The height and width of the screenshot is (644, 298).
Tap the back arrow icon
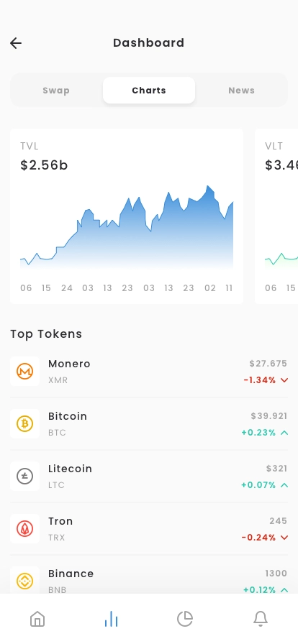coord(16,43)
